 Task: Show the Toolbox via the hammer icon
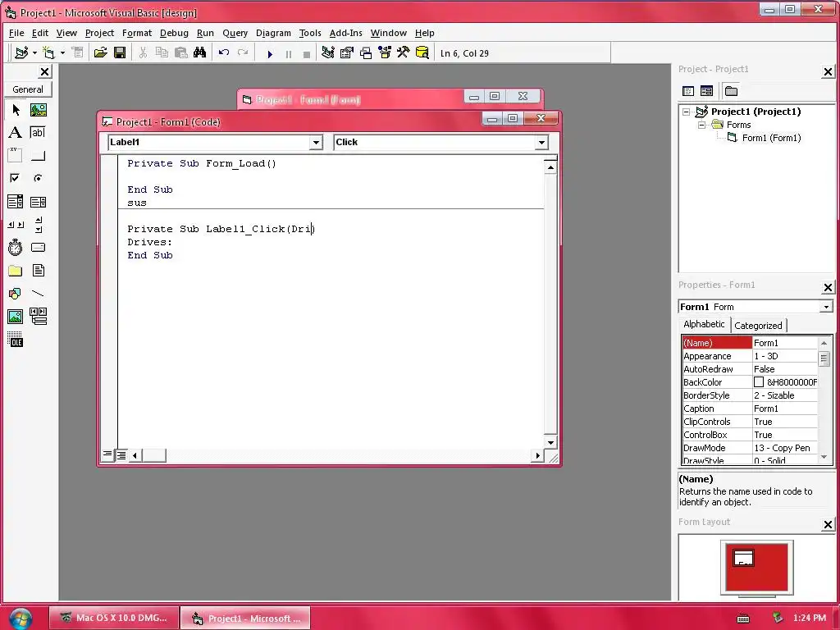click(403, 52)
